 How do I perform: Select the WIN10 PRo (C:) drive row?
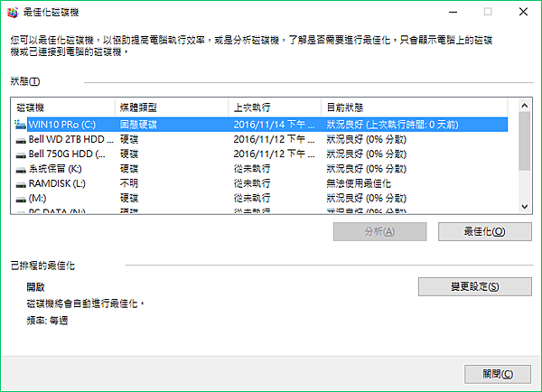coord(261,125)
